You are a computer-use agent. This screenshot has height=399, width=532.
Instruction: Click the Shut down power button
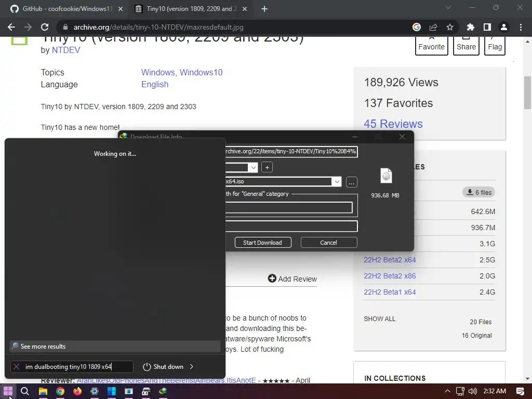click(x=163, y=367)
